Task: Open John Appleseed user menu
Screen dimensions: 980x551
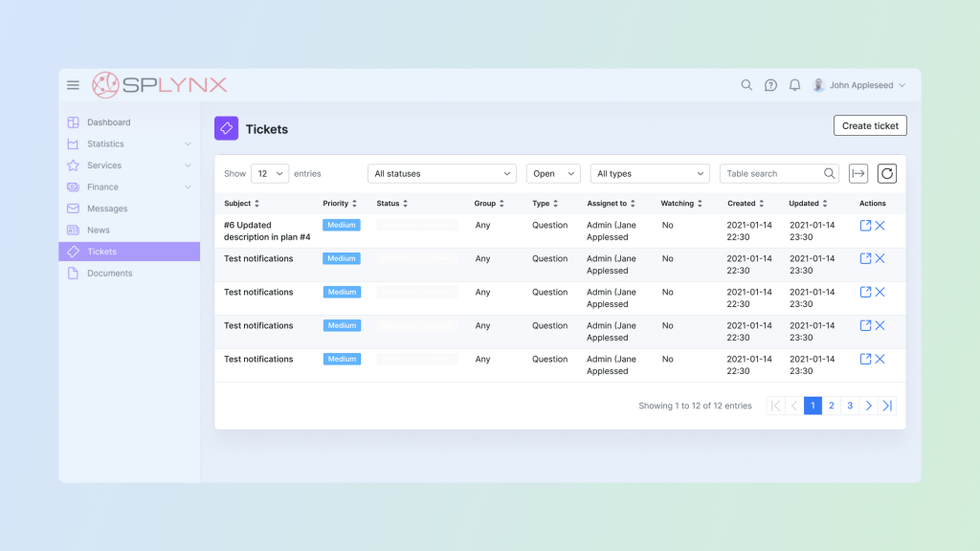Action: pyautogui.click(x=859, y=85)
